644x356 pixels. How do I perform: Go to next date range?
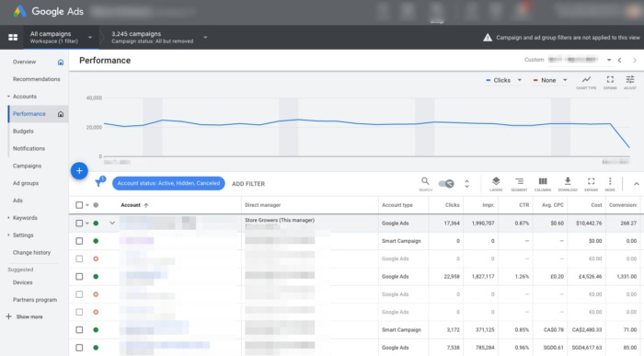(635, 61)
